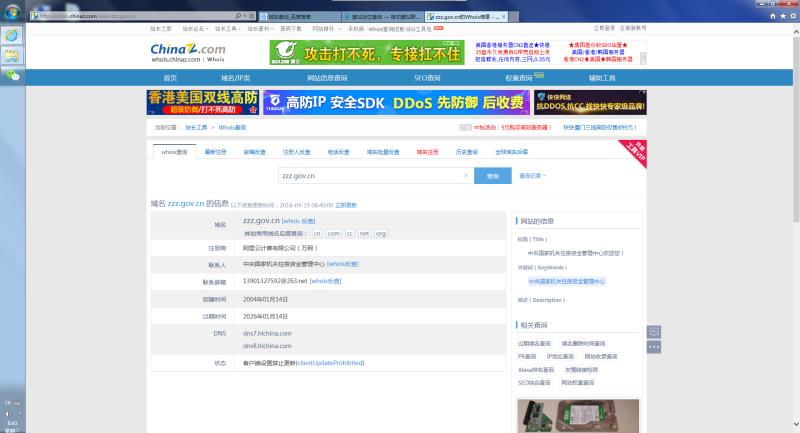Viewport: 800px width, 433px height.
Task: Close the zzz.gov.cn Whois browser tab
Action: click(504, 16)
